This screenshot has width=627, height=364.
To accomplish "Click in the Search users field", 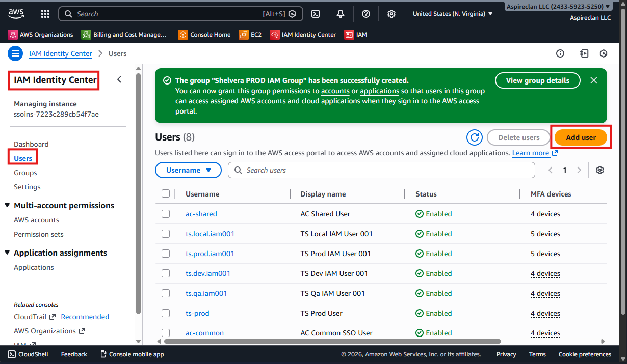I will pos(381,170).
